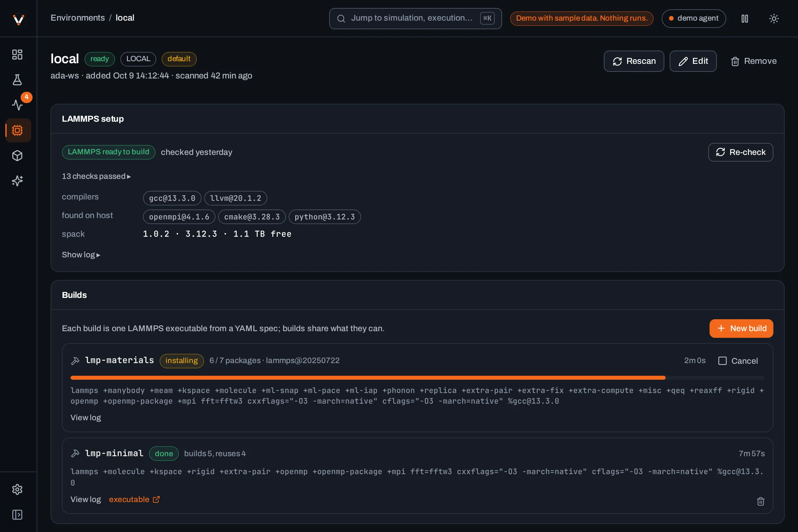Open the dashboard grid icon in sidebar
The width and height of the screenshot is (798, 532).
pyautogui.click(x=17, y=55)
